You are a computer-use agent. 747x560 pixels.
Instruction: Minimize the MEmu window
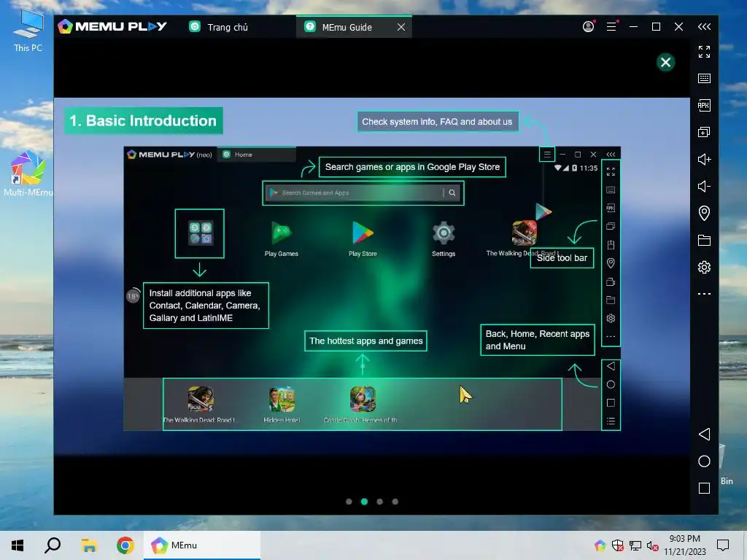coord(633,27)
